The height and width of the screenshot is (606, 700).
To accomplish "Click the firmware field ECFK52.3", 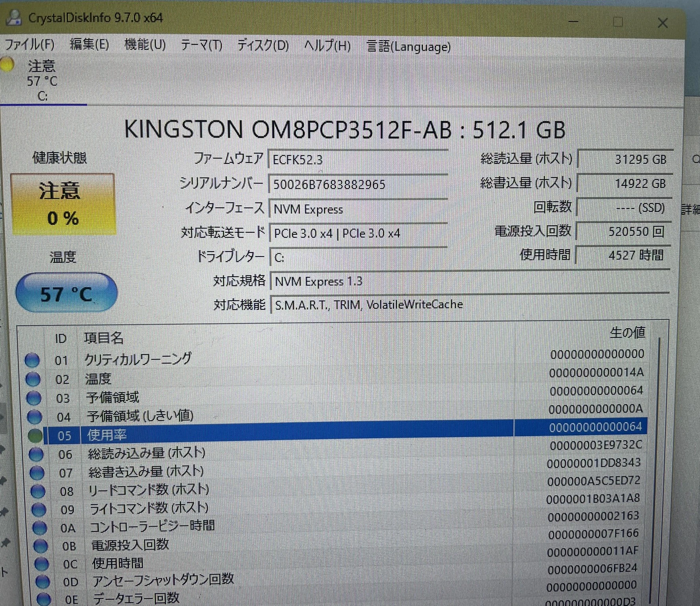I will (x=358, y=160).
